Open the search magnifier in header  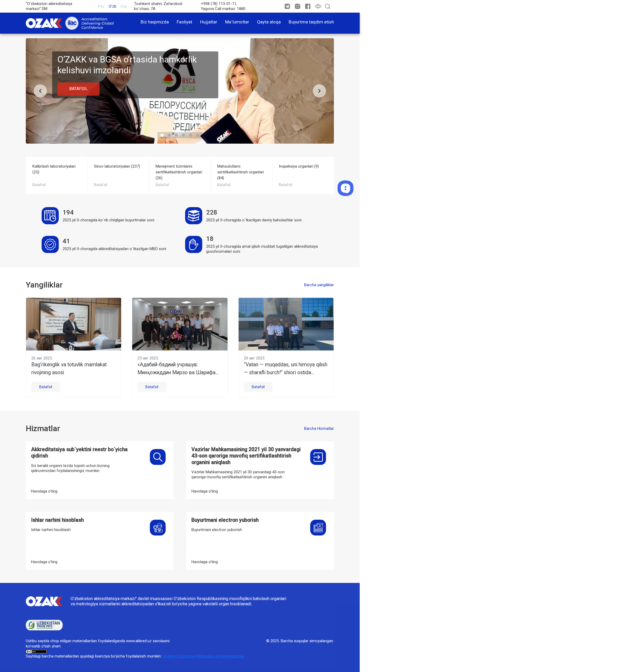tap(328, 7)
